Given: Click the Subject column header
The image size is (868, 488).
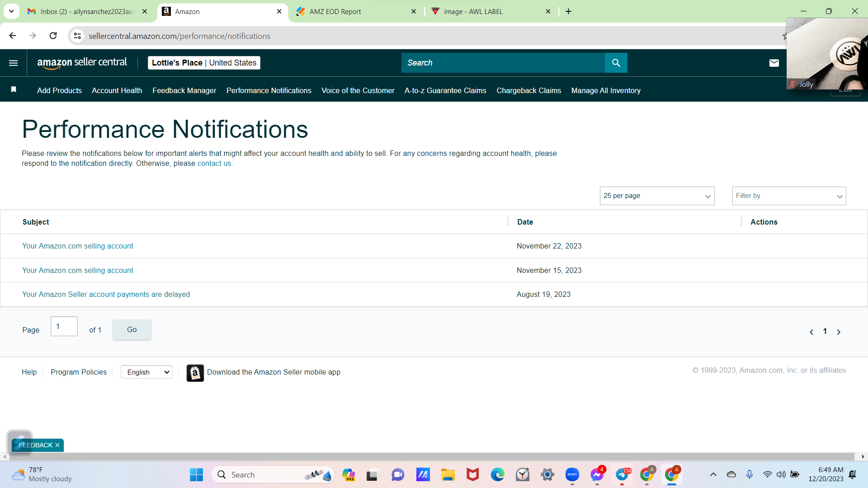Looking at the screenshot, I should [x=36, y=222].
